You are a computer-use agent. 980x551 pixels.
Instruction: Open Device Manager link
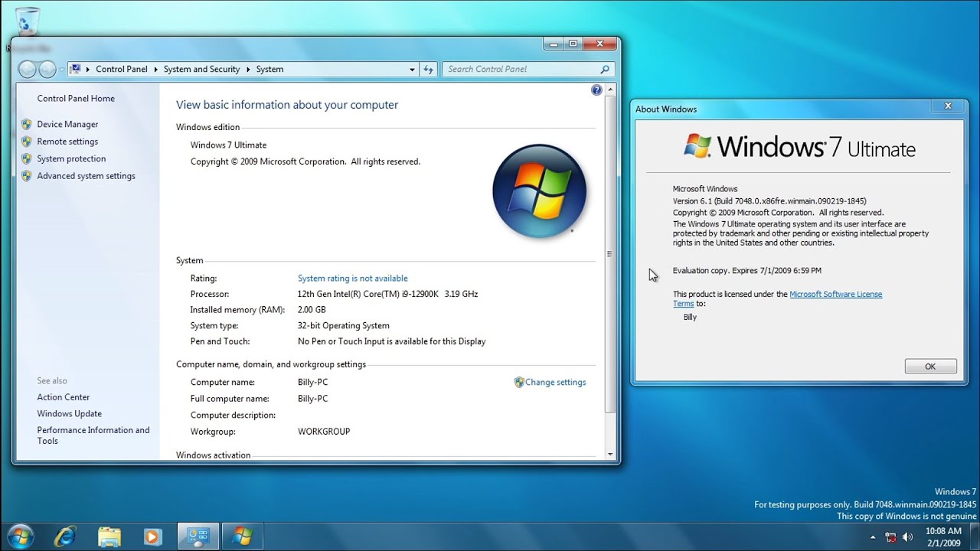pyautogui.click(x=67, y=124)
